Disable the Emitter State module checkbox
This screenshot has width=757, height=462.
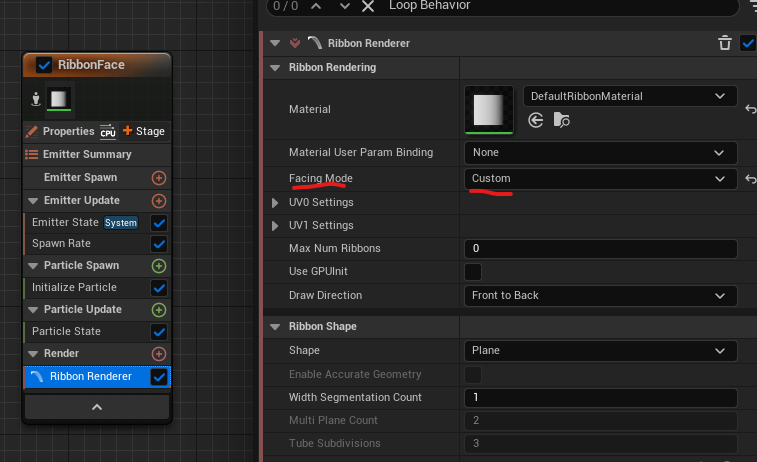(159, 223)
